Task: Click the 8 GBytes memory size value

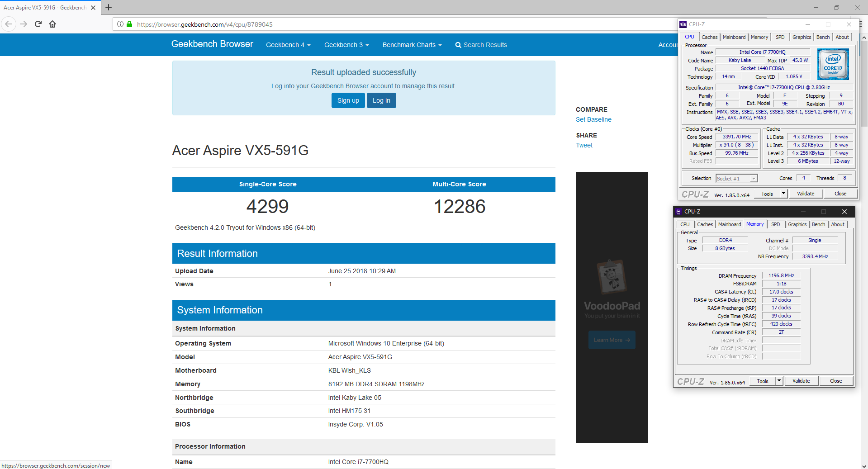Action: point(725,249)
